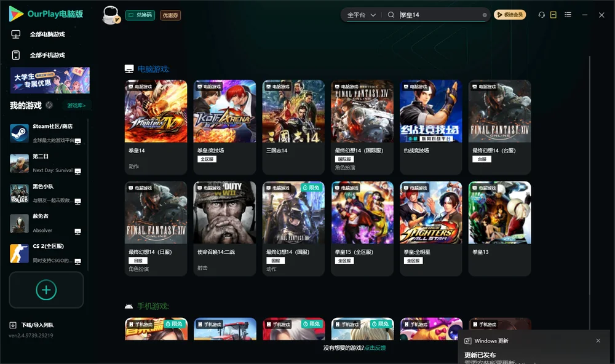The width and height of the screenshot is (615, 364).
Task: Open customer support headset icon
Action: pyautogui.click(x=542, y=15)
